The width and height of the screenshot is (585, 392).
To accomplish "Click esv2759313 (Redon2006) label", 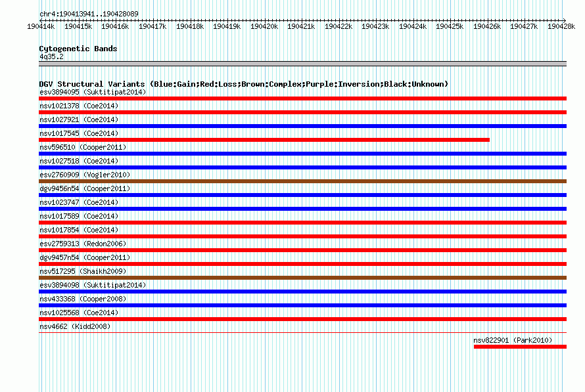I will [x=83, y=244].
